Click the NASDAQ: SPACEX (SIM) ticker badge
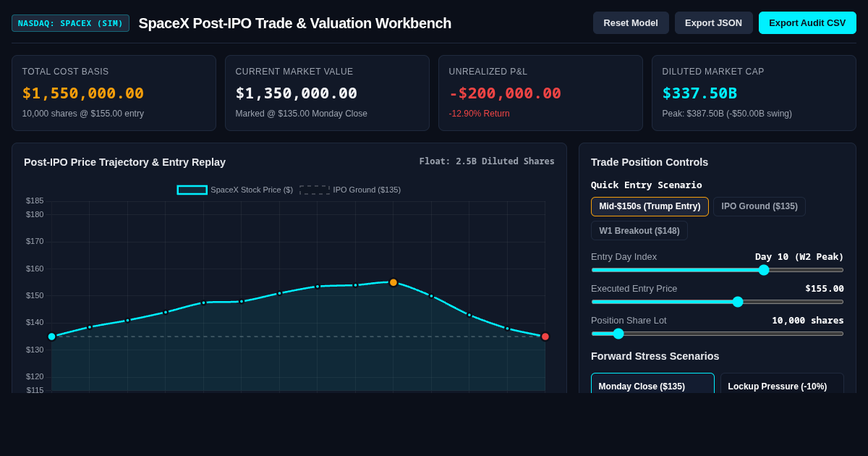Viewport: 868px width, 456px height. [70, 23]
